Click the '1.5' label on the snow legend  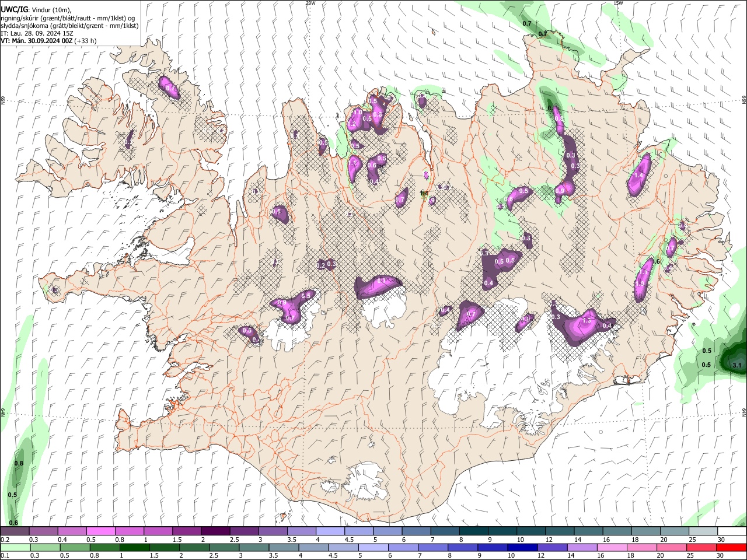(x=177, y=540)
